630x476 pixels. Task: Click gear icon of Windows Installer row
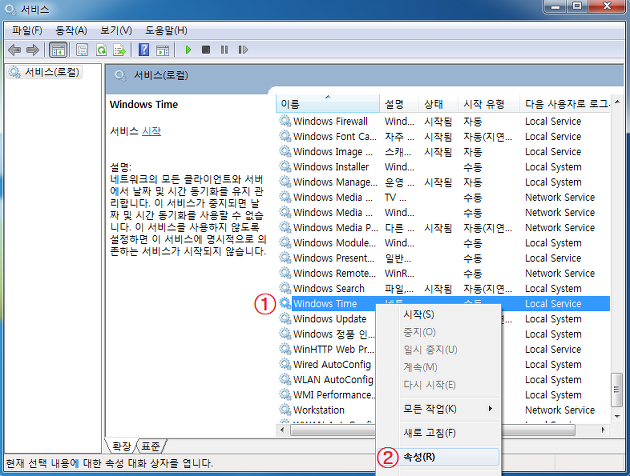pyautogui.click(x=285, y=166)
